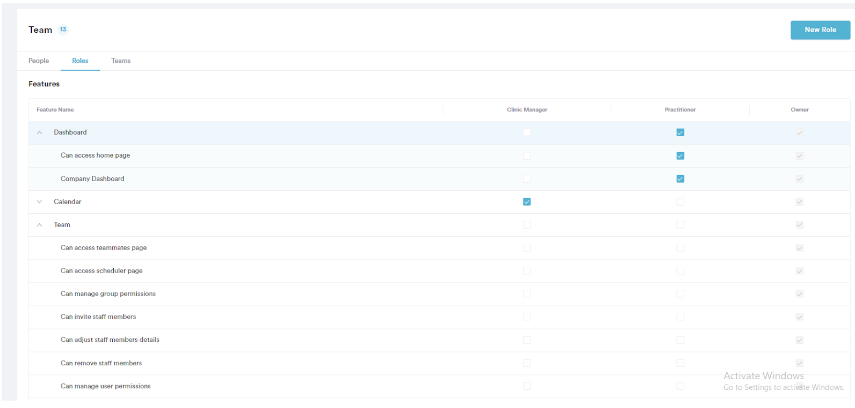Switch to the People tab
Screen dimensions: 855x408
(x=38, y=61)
